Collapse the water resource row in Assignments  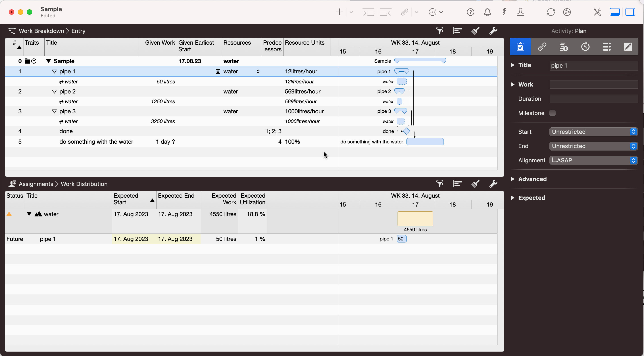click(x=29, y=214)
